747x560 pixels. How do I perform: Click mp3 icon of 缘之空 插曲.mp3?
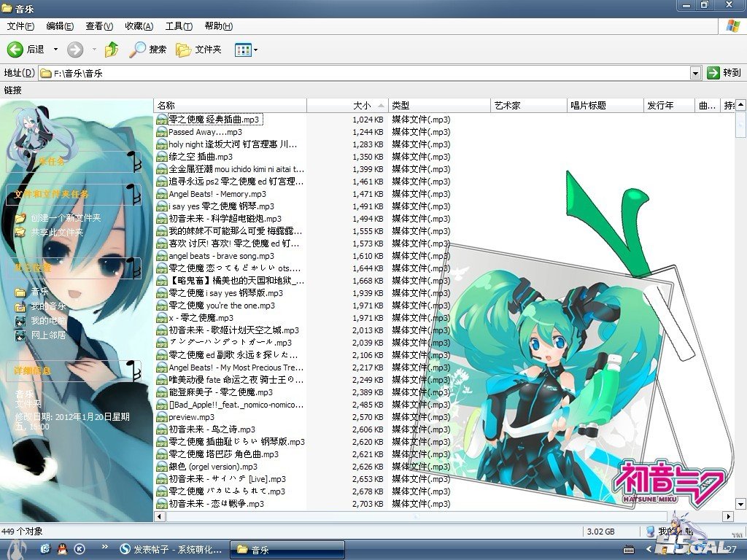[x=162, y=157]
